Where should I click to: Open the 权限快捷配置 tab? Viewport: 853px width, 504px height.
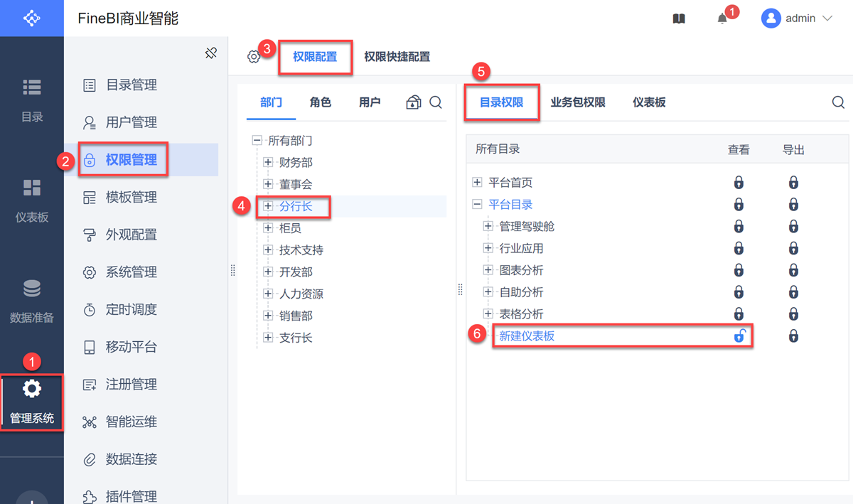397,57
